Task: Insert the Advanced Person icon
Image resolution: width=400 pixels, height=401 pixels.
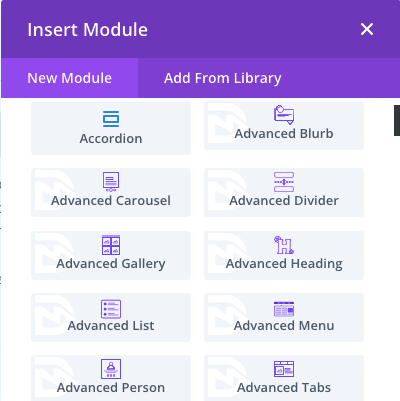Action: coord(111,369)
